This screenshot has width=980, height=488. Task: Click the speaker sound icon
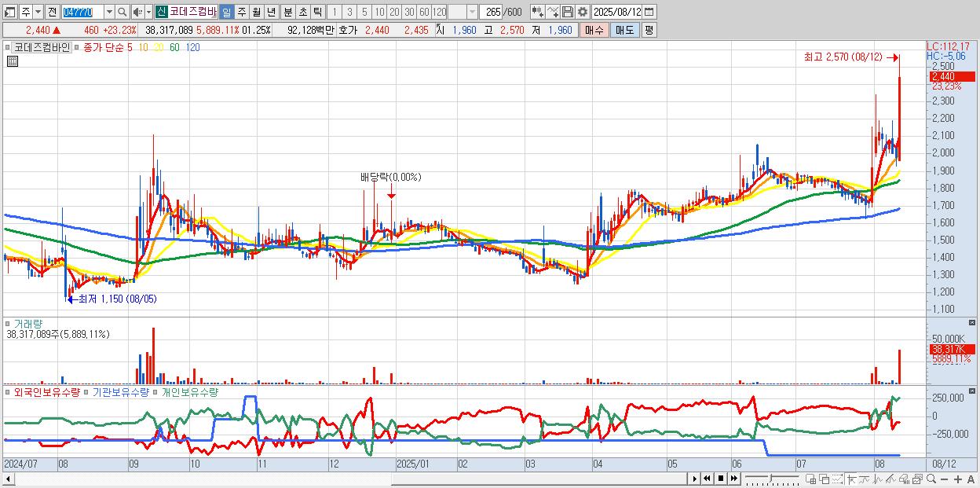click(137, 12)
